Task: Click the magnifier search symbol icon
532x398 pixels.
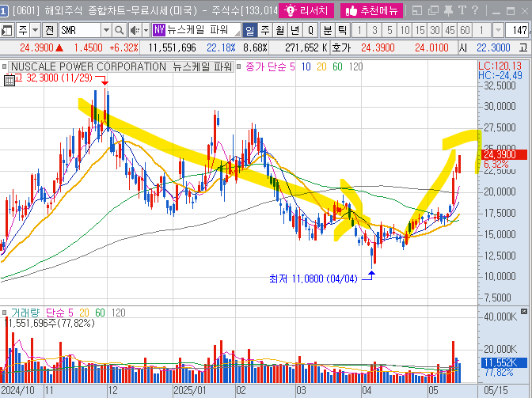Action: pyautogui.click(x=119, y=31)
